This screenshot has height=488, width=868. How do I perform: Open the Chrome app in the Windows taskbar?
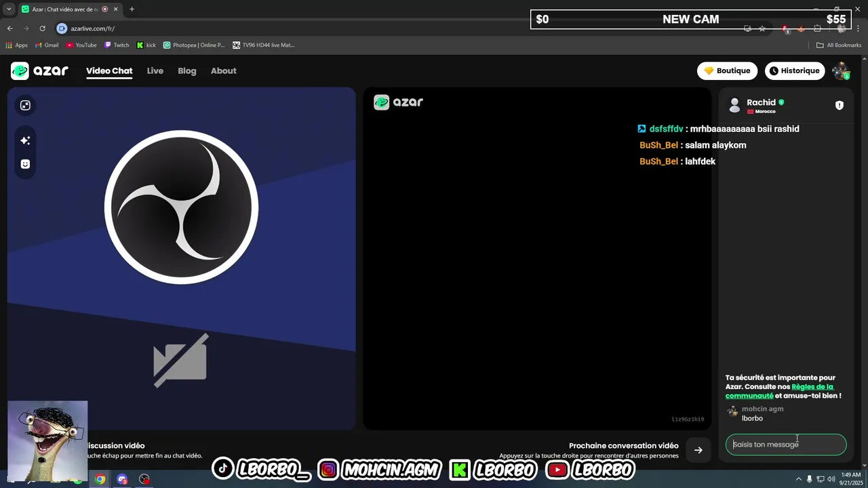tap(100, 479)
